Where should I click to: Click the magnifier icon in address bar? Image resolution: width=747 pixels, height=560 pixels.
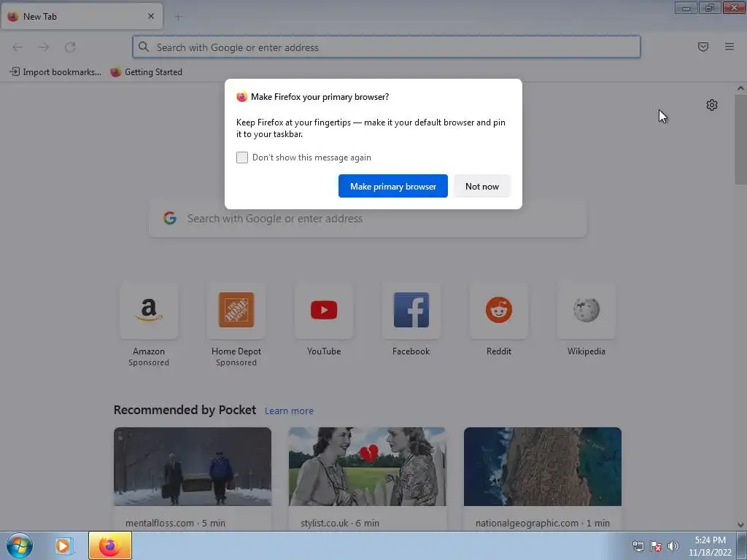click(x=144, y=47)
